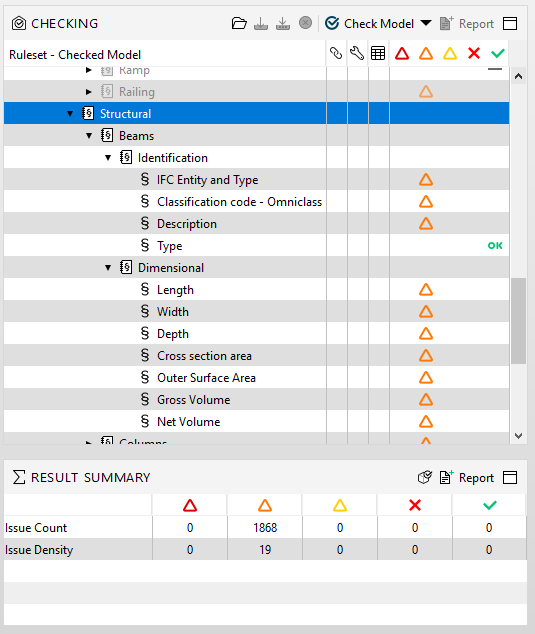Click the Checking panel maximize view icon

coord(510,23)
